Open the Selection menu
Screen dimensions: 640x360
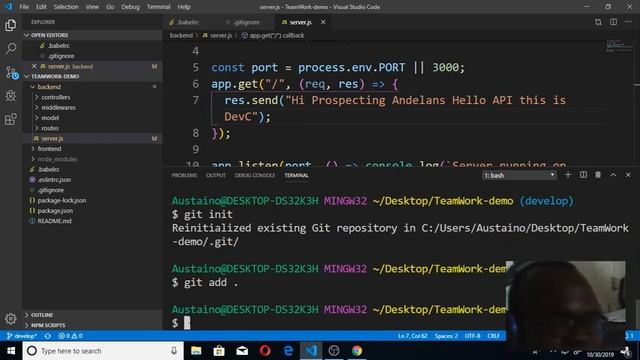click(x=66, y=7)
